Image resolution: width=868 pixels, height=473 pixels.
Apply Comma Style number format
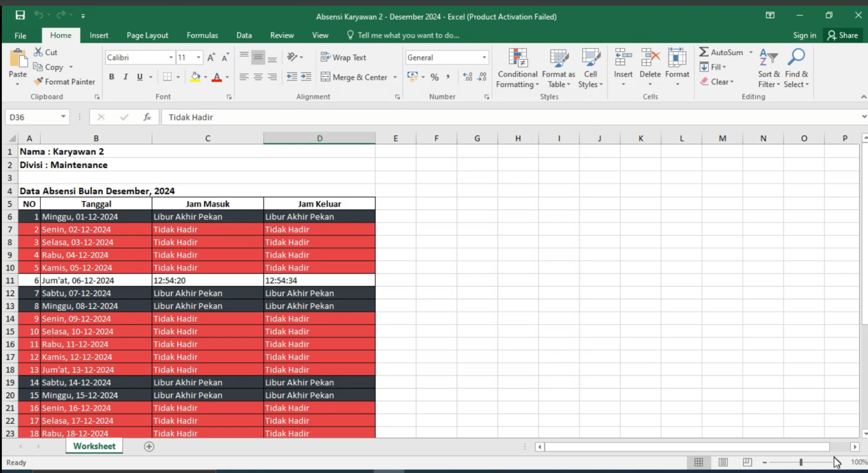pyautogui.click(x=448, y=77)
